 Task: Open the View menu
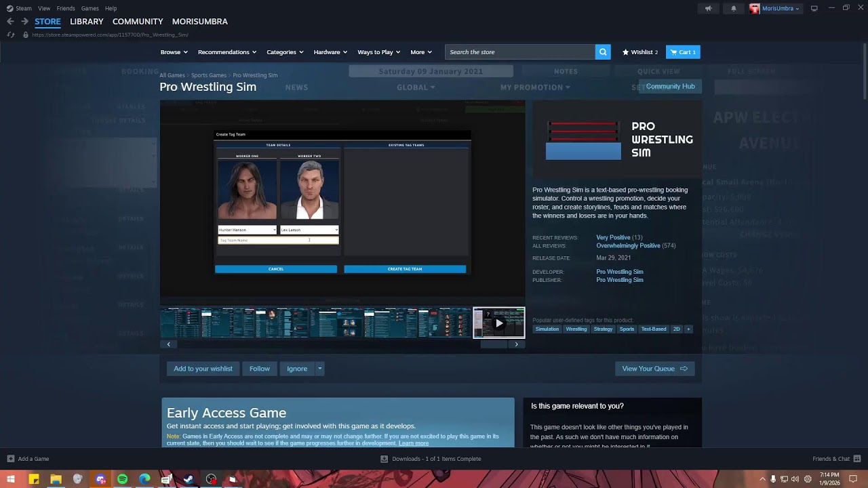(44, 8)
